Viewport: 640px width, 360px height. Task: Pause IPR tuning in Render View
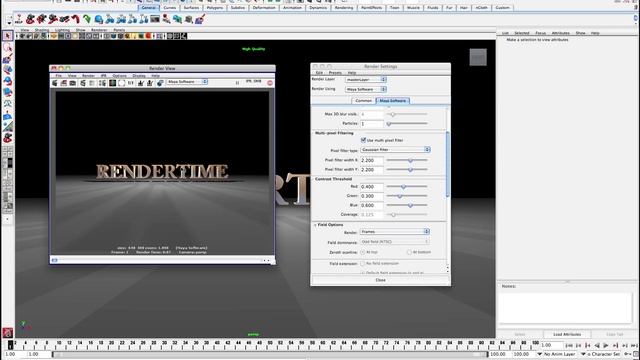tap(237, 83)
